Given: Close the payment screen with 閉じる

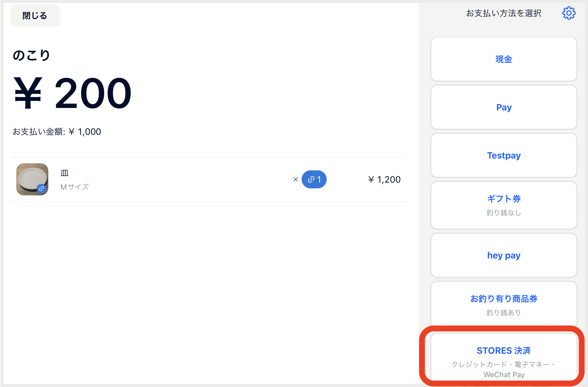Looking at the screenshot, I should [x=35, y=16].
